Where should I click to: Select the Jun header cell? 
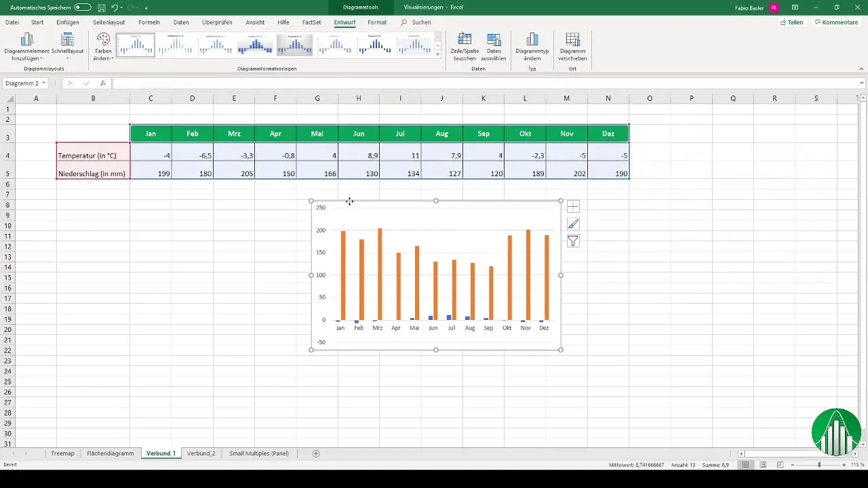[x=359, y=134]
